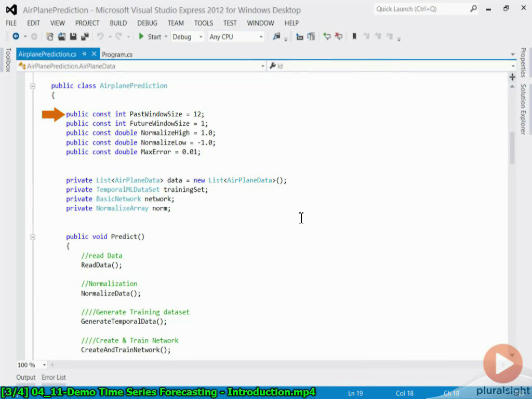Click the Save All icon

coord(85,36)
